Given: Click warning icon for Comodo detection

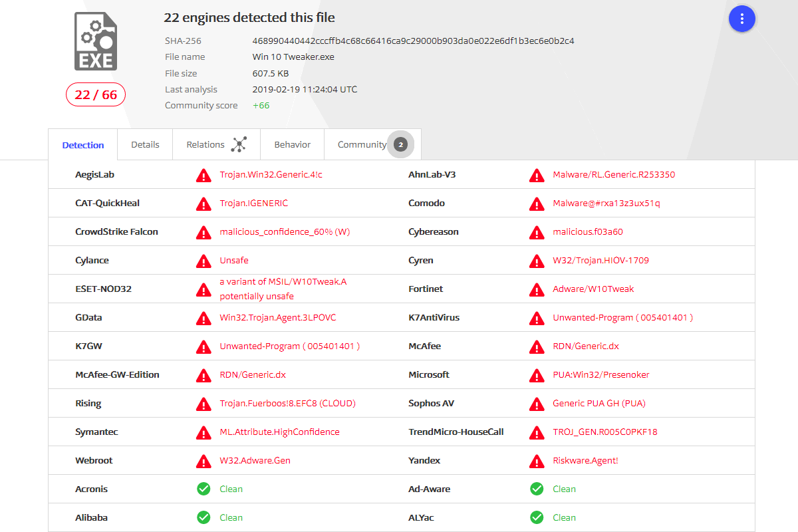Looking at the screenshot, I should click(537, 203).
